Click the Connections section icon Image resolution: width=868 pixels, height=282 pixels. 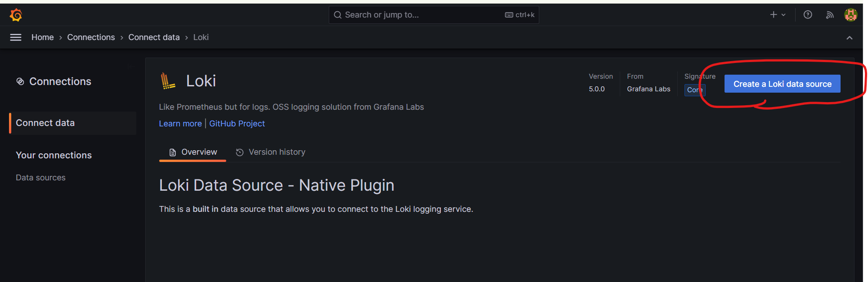tap(20, 81)
